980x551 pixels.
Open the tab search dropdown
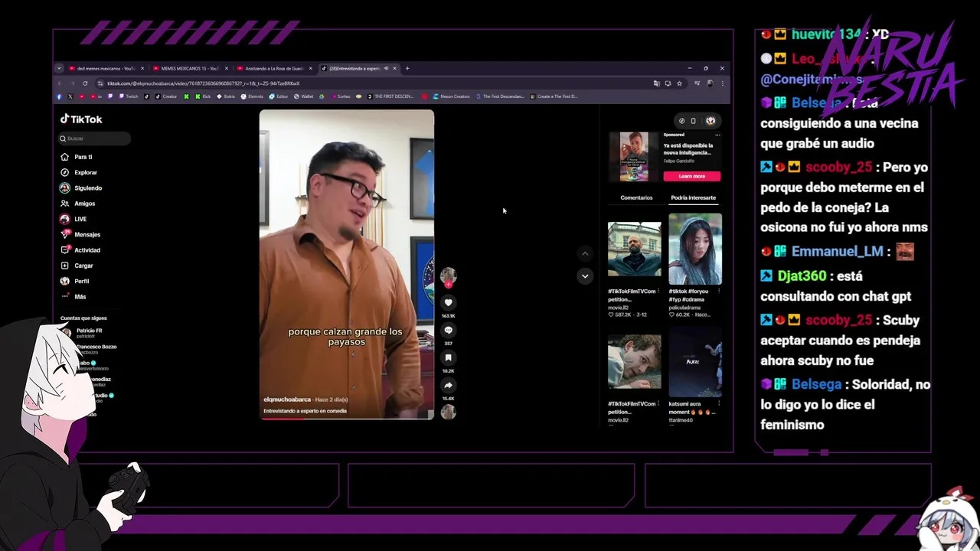pyautogui.click(x=59, y=68)
